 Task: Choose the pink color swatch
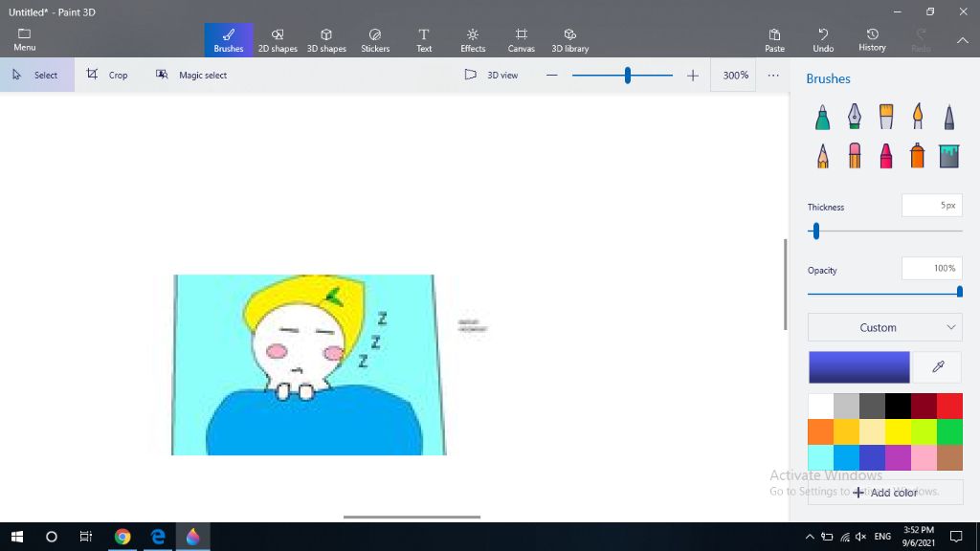924,457
